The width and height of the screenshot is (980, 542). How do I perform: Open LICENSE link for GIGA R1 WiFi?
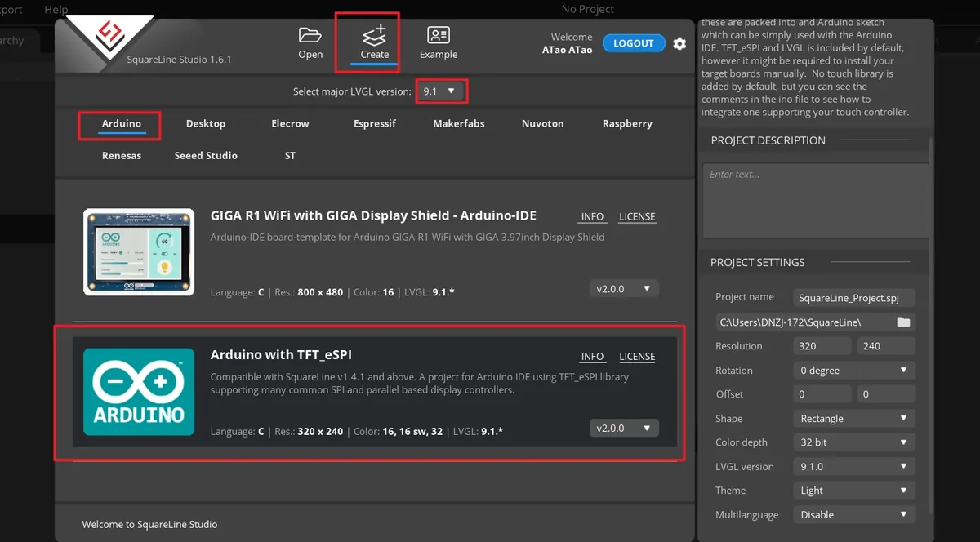pyautogui.click(x=637, y=217)
